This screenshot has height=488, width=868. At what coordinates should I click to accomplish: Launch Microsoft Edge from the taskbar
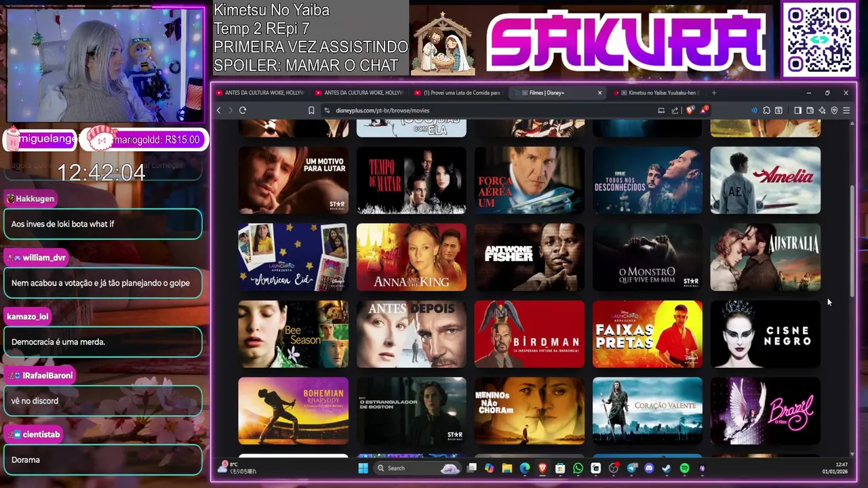[524, 468]
